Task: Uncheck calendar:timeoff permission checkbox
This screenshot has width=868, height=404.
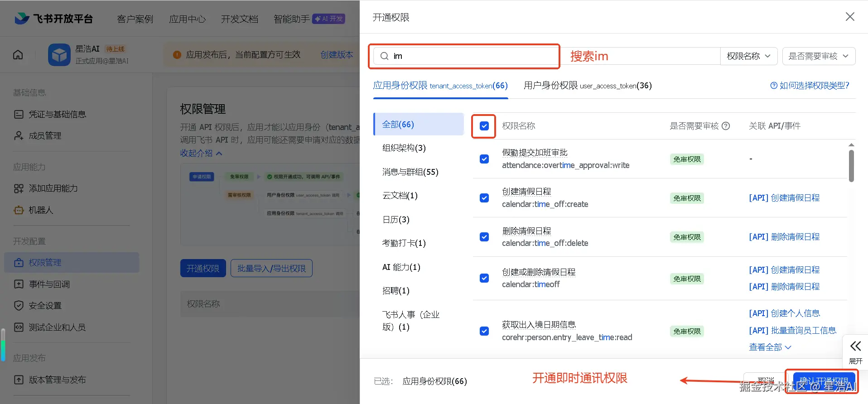Action: click(x=484, y=278)
